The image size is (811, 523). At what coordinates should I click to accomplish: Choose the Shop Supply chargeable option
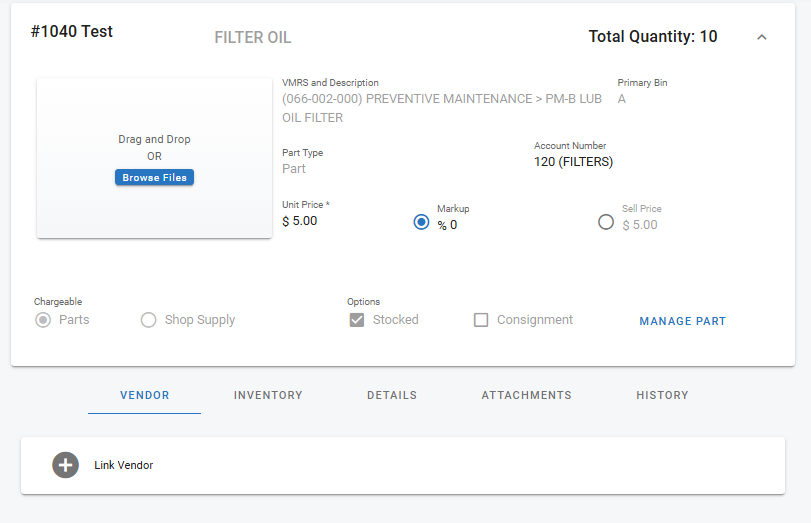coord(149,320)
